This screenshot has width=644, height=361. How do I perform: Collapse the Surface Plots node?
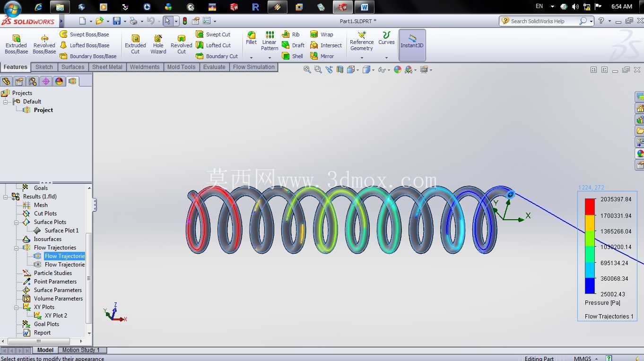click(x=16, y=222)
